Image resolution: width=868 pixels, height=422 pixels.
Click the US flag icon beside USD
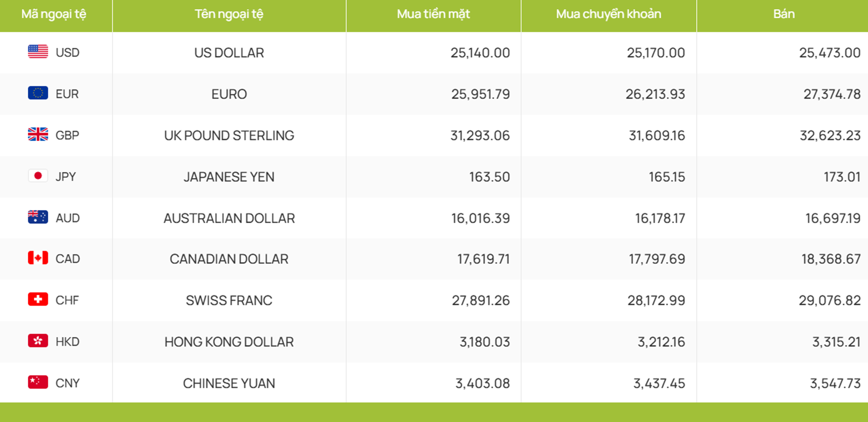(38, 52)
